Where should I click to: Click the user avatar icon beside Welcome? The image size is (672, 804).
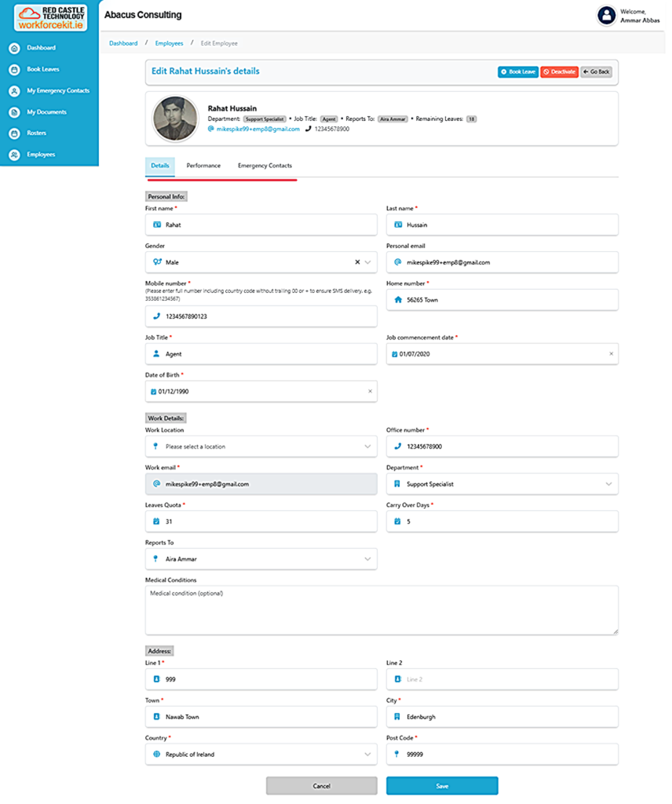(606, 15)
